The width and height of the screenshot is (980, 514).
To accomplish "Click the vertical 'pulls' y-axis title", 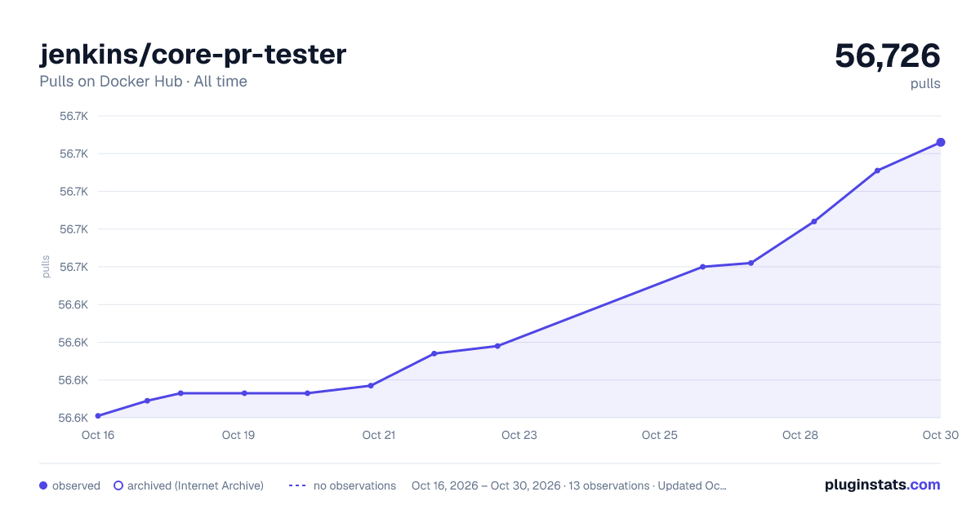I will pos(46,267).
